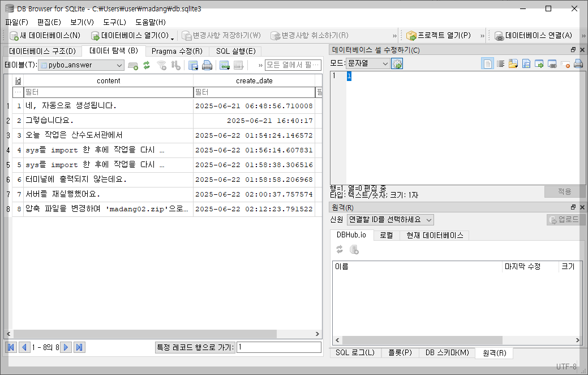588x375 pixels.
Task: Go to the first record page button
Action: (11, 347)
